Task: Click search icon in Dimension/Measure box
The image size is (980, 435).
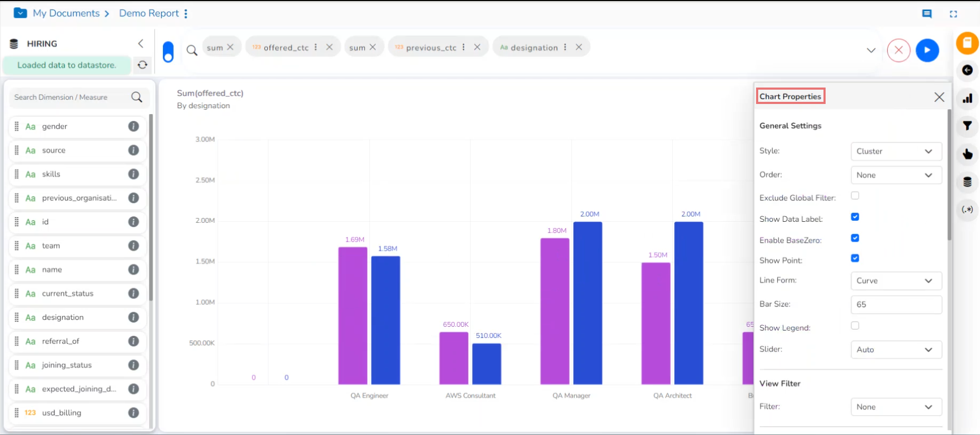Action: [137, 97]
